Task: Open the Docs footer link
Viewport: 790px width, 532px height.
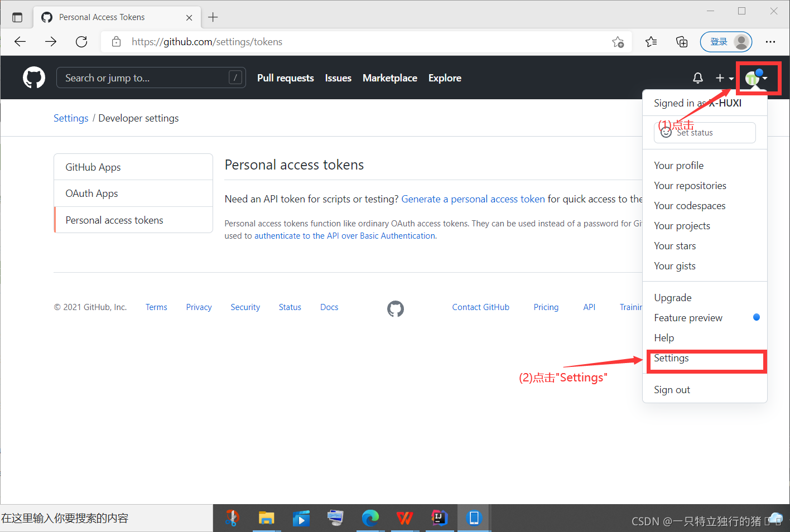Action: (x=329, y=307)
